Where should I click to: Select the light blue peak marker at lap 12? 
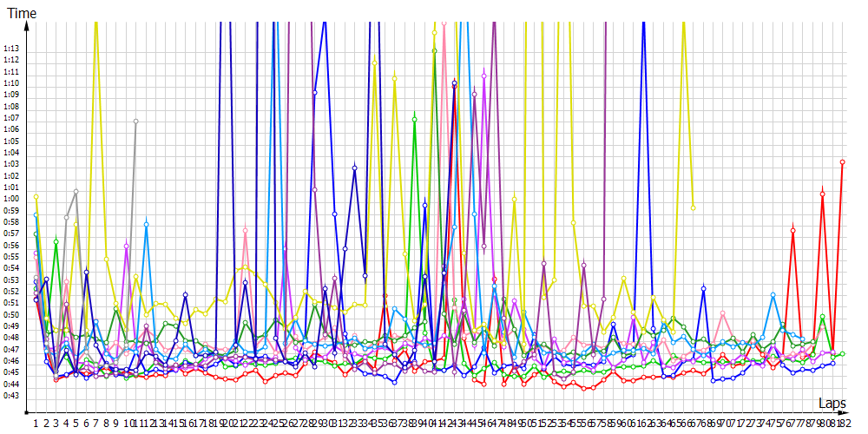(147, 225)
